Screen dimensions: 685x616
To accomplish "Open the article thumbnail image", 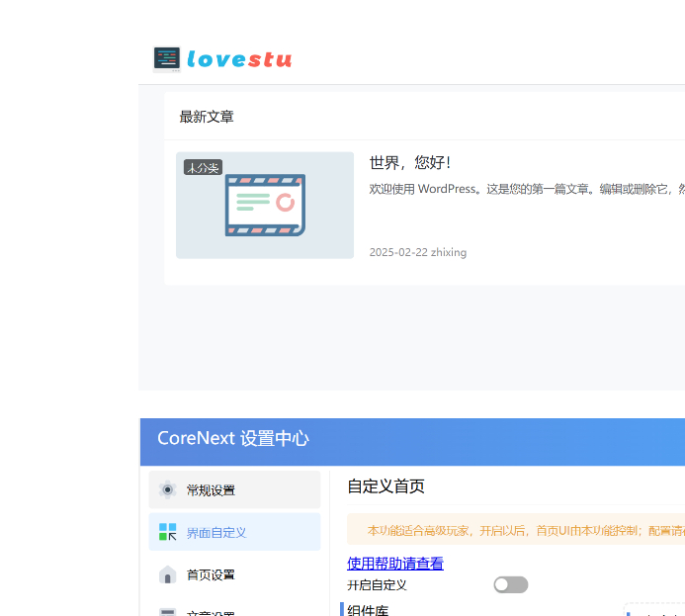I will point(265,205).
